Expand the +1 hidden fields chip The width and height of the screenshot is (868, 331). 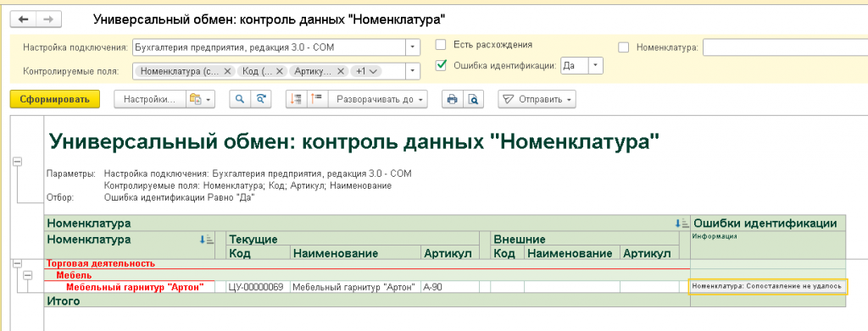coord(365,71)
